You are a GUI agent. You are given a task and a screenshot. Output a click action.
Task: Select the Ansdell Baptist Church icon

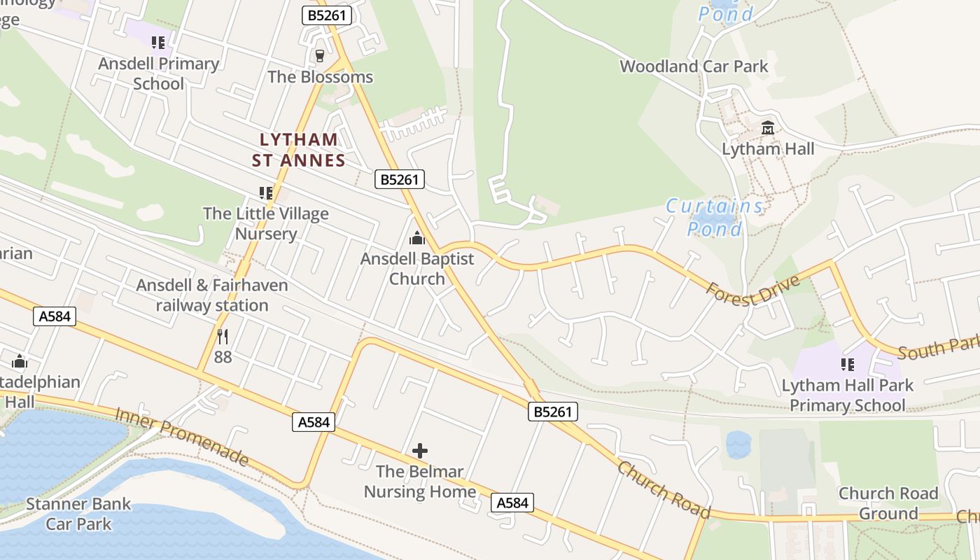[417, 238]
